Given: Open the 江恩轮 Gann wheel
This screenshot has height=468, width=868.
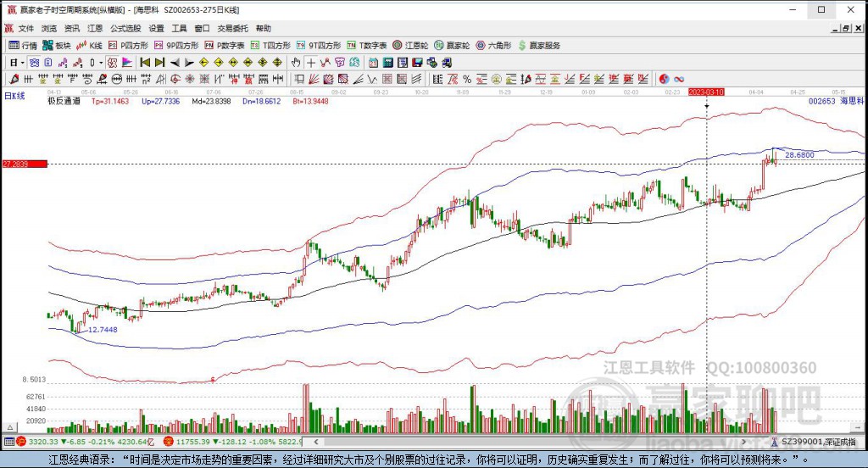Looking at the screenshot, I should click(410, 46).
